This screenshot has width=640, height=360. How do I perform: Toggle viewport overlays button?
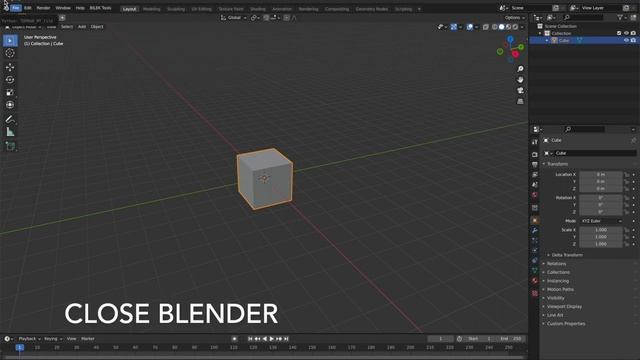(x=470, y=27)
